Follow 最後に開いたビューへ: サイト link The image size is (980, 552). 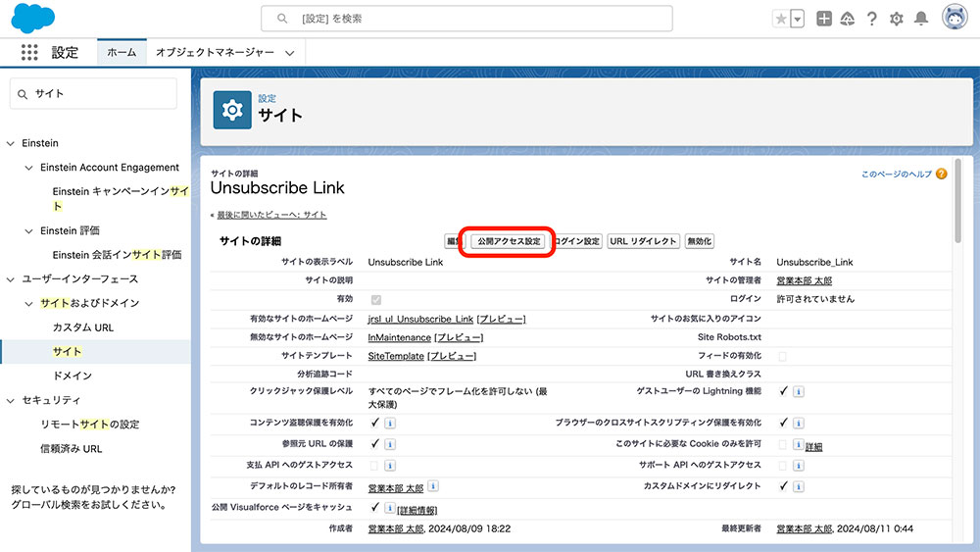point(271,215)
